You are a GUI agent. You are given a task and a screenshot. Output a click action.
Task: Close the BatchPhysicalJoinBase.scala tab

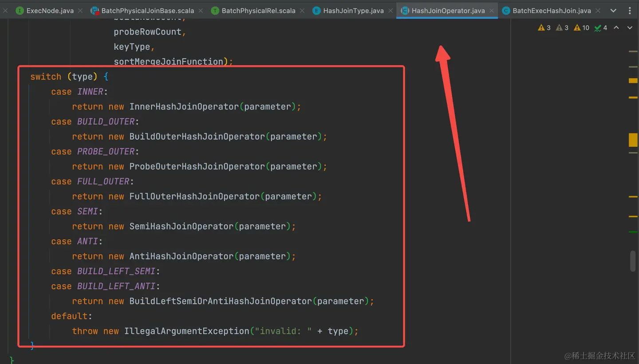coord(201,11)
